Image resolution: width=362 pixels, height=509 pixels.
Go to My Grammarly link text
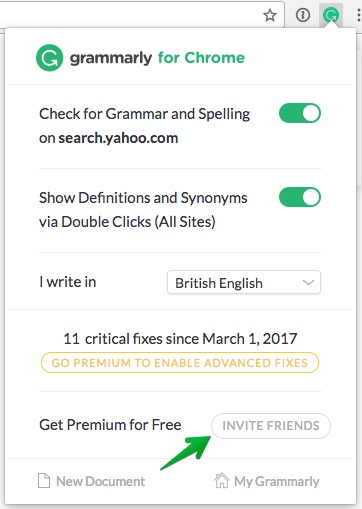pyautogui.click(x=277, y=482)
